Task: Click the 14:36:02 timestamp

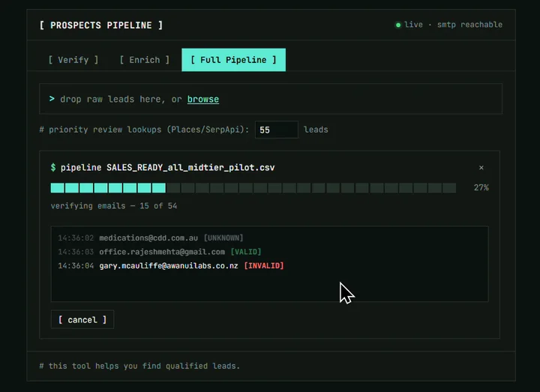Action: (76, 238)
